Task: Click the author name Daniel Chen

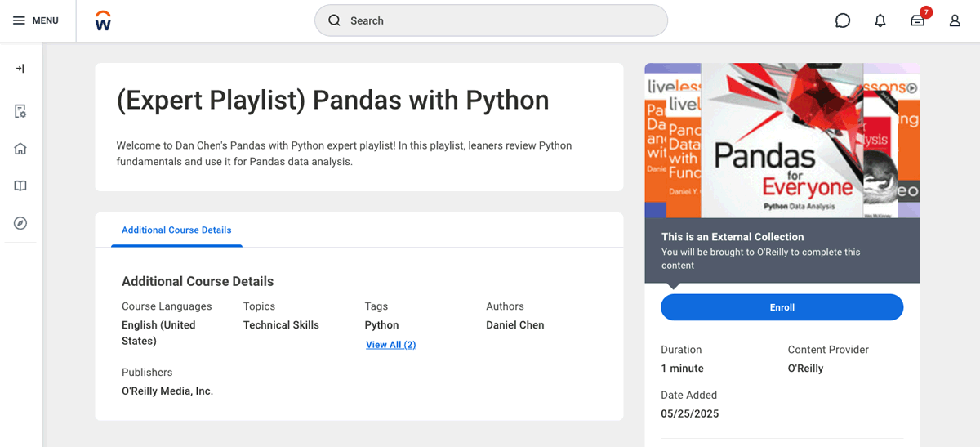Action: 514,325
